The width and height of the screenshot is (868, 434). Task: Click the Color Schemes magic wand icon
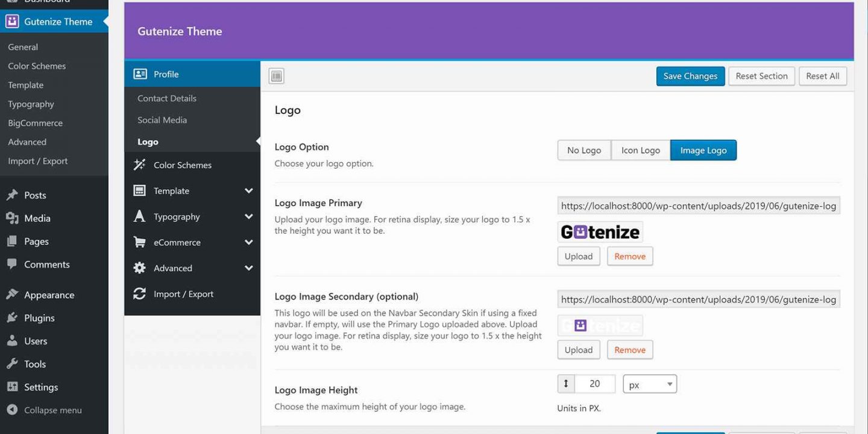(139, 165)
